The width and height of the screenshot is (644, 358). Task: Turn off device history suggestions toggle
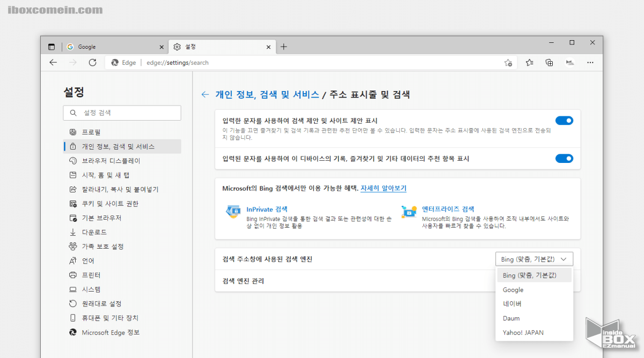pyautogui.click(x=564, y=158)
